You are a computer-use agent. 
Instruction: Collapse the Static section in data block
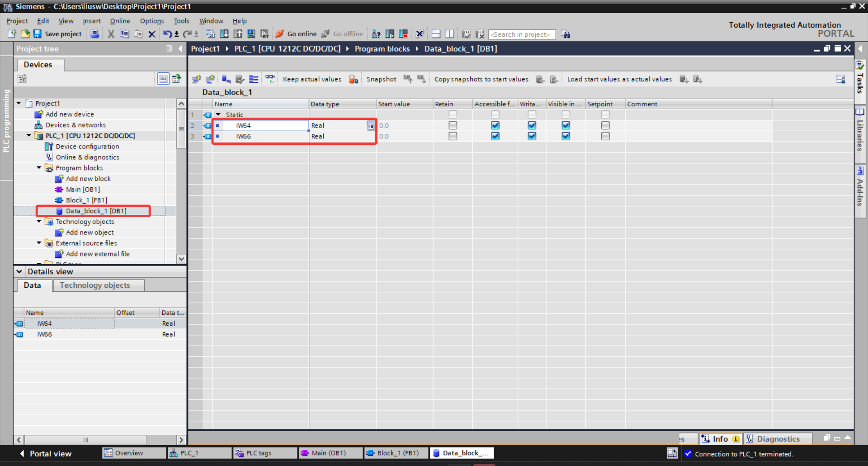pos(218,114)
